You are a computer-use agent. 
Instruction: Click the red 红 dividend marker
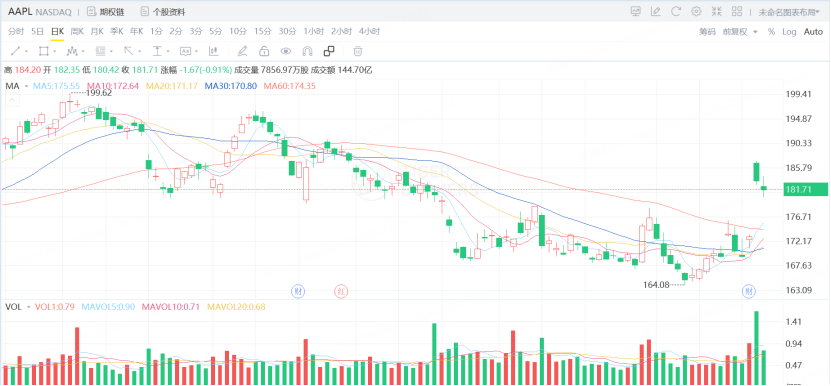[340, 291]
